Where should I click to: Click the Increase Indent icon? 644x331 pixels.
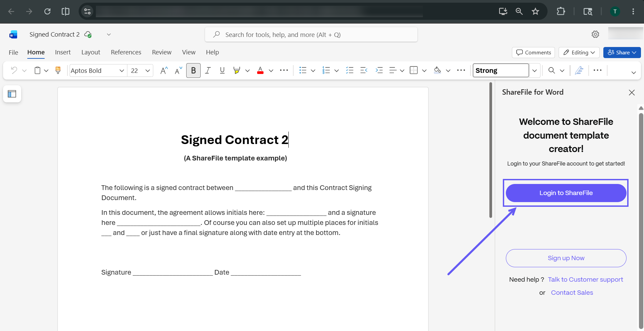point(379,70)
